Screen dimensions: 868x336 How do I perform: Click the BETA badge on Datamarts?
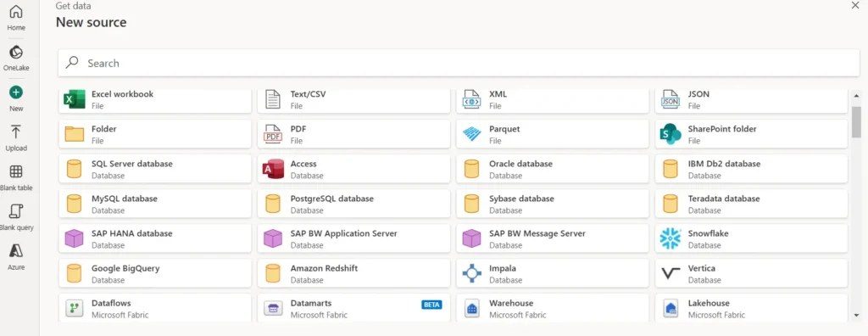pyautogui.click(x=431, y=305)
